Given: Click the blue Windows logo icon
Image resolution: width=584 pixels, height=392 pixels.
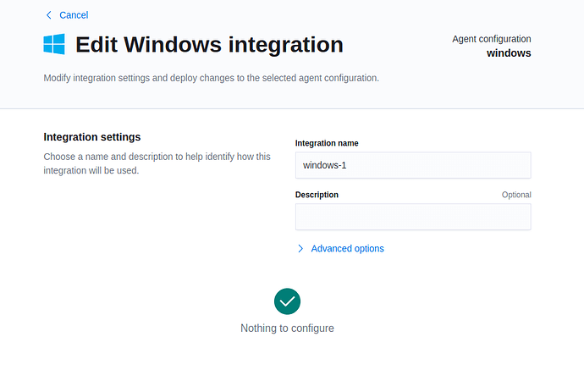Looking at the screenshot, I should pyautogui.click(x=54, y=45).
